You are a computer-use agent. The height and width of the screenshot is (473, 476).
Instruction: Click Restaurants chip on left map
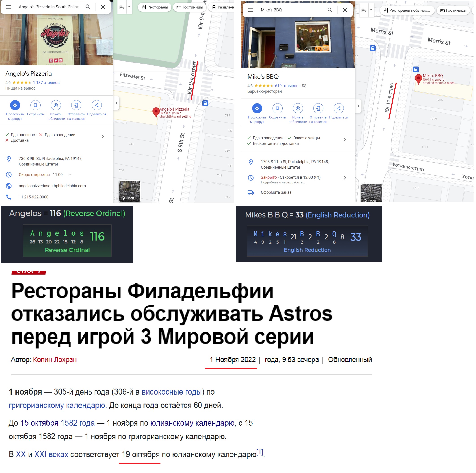(155, 7)
